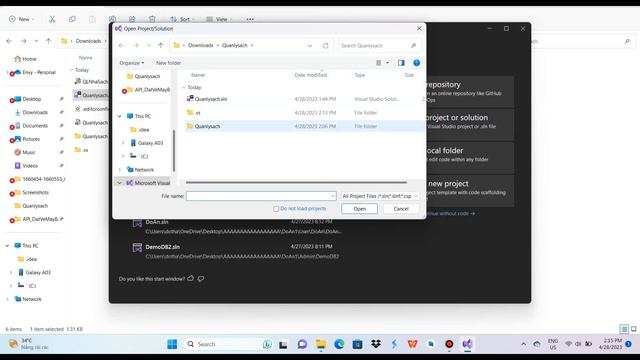
Task: Open the View menu in File Explorer
Action: [219, 19]
